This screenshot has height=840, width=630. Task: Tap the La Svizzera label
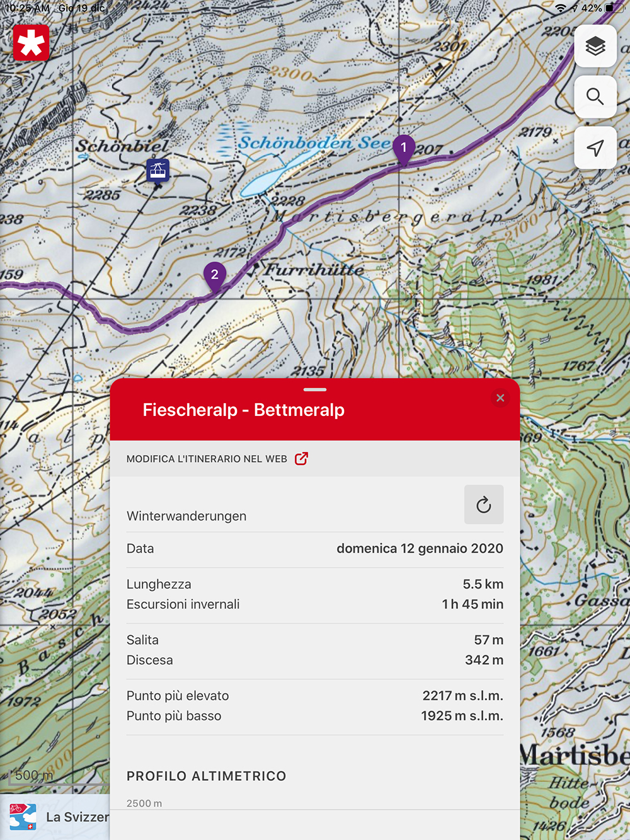[77, 817]
